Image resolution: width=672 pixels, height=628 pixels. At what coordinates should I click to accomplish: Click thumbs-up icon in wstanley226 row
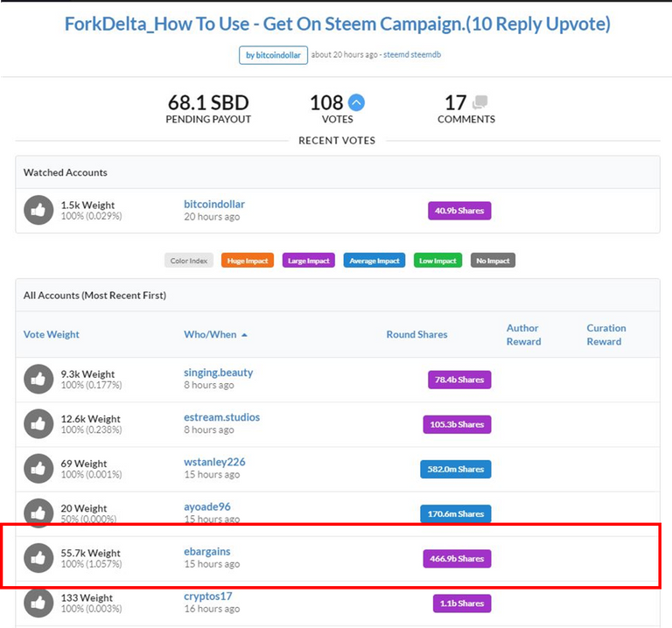tap(38, 469)
